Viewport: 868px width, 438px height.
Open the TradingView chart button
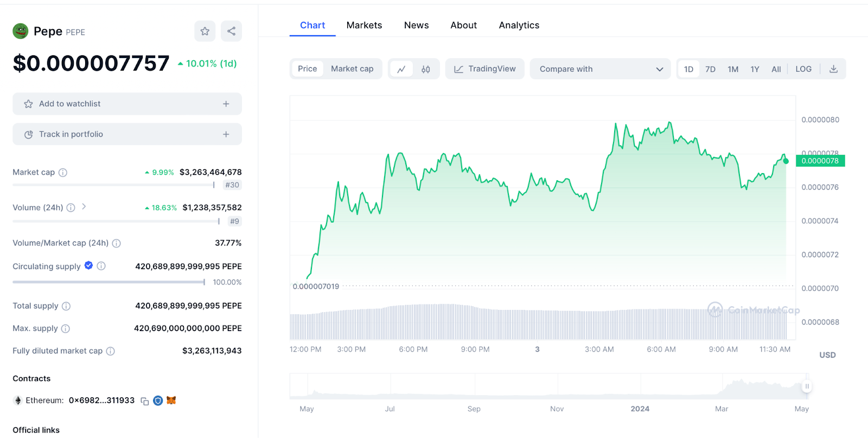[485, 69]
